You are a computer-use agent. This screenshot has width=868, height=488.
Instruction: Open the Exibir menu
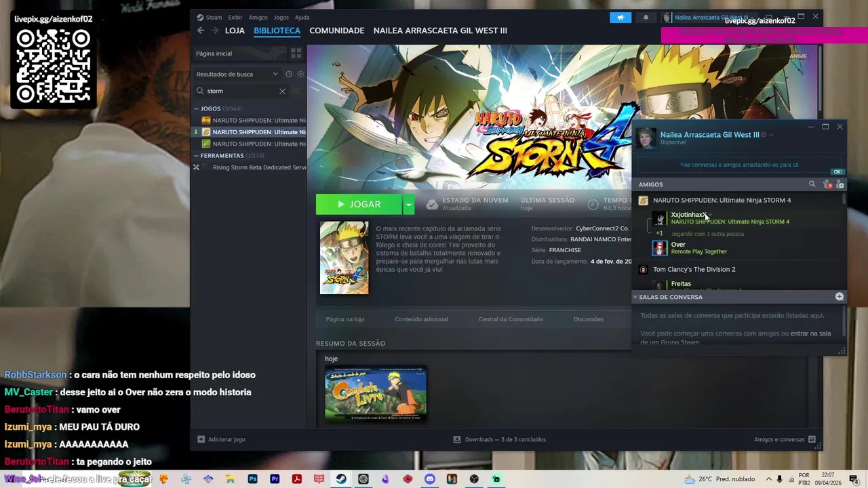[235, 18]
